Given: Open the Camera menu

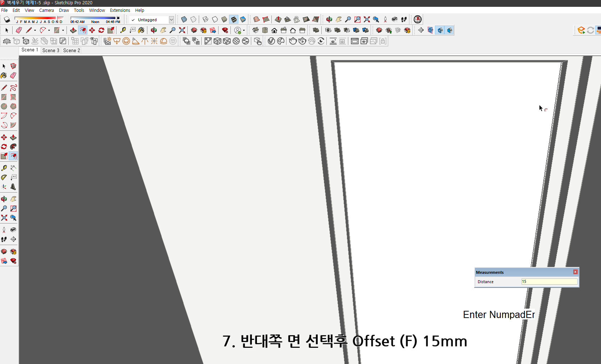Looking at the screenshot, I should pyautogui.click(x=46, y=10).
